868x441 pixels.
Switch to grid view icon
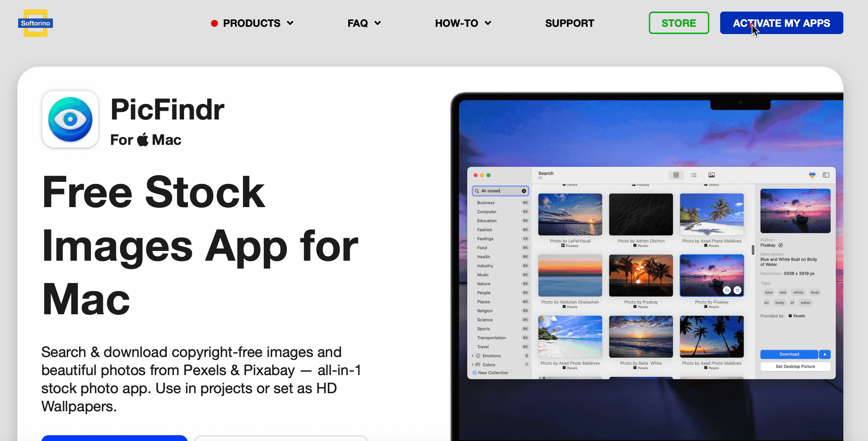click(676, 175)
